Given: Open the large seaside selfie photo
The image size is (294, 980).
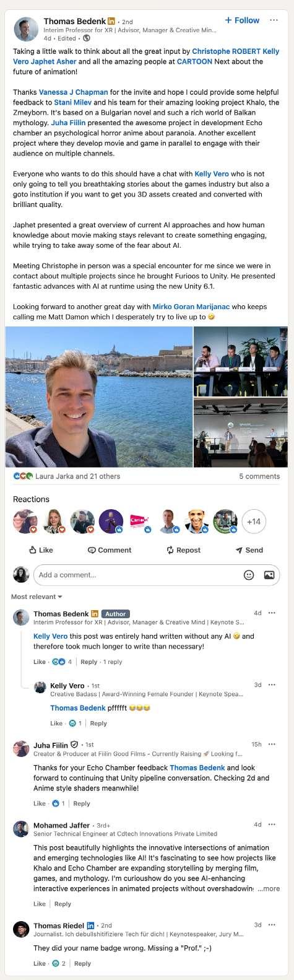Looking at the screenshot, I should [98, 396].
